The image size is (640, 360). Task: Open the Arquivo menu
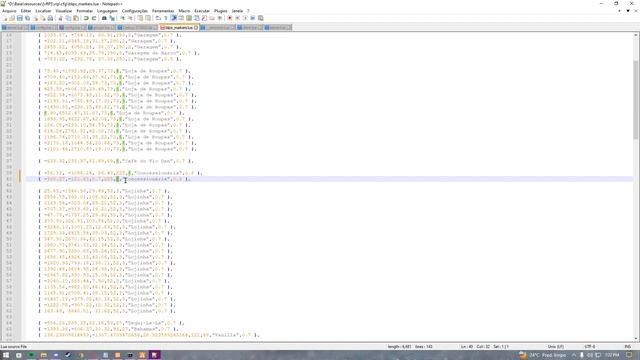[x=9, y=11]
